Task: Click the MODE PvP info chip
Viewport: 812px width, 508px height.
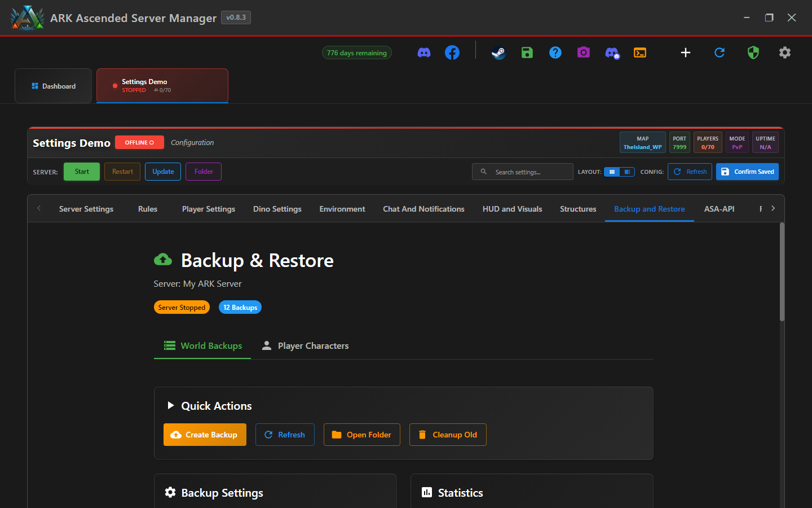Action: pyautogui.click(x=737, y=142)
